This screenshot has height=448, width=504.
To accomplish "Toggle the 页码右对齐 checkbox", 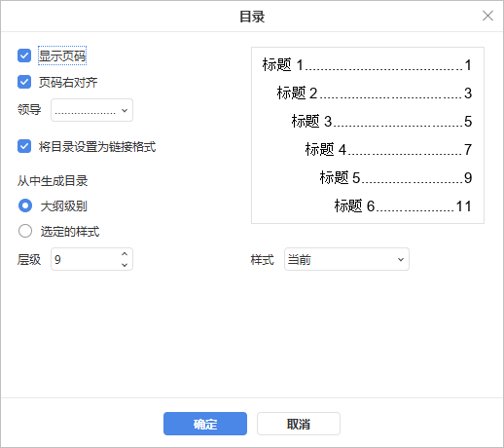I will (x=24, y=82).
